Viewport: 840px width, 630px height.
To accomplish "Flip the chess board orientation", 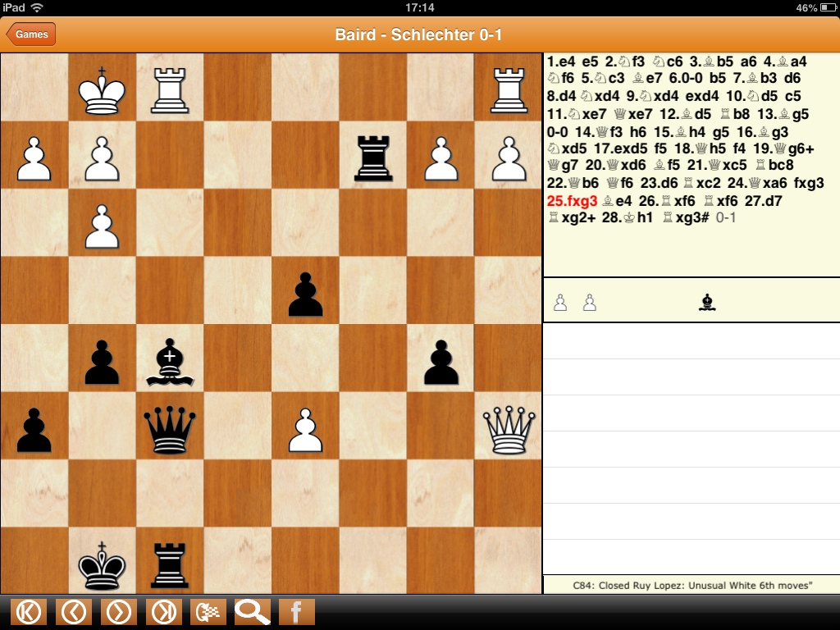I will (208, 612).
